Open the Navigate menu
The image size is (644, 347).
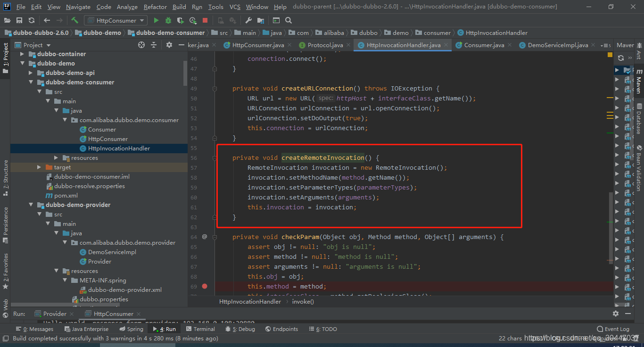click(x=78, y=7)
